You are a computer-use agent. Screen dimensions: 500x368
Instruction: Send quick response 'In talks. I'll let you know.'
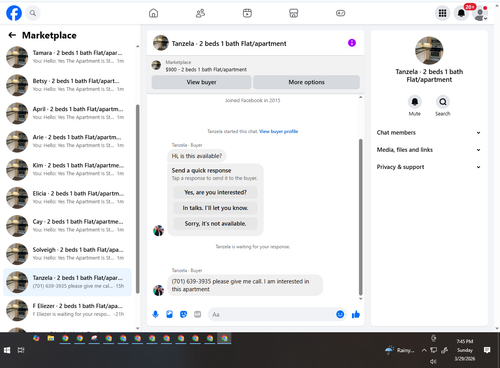[215, 208]
